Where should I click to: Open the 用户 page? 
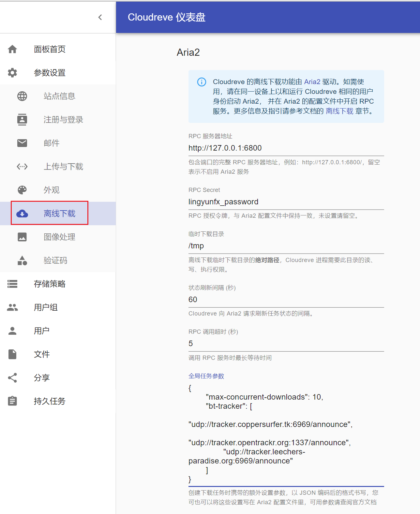(58, 331)
